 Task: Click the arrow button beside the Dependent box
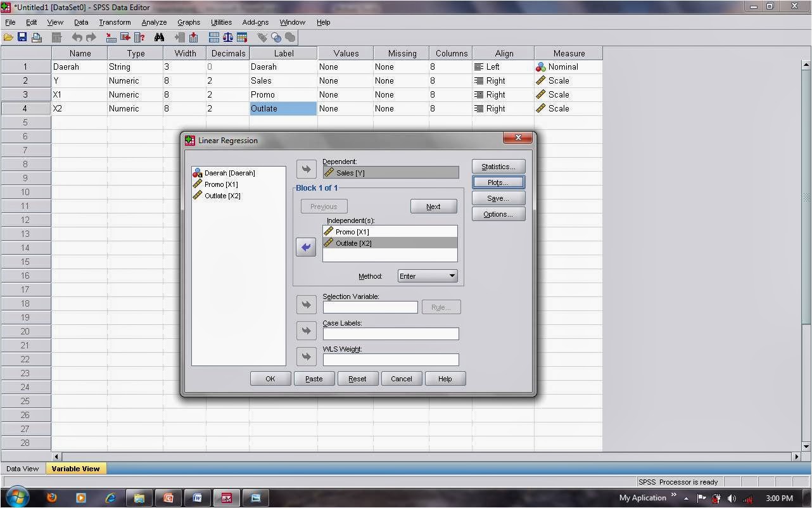coord(307,169)
